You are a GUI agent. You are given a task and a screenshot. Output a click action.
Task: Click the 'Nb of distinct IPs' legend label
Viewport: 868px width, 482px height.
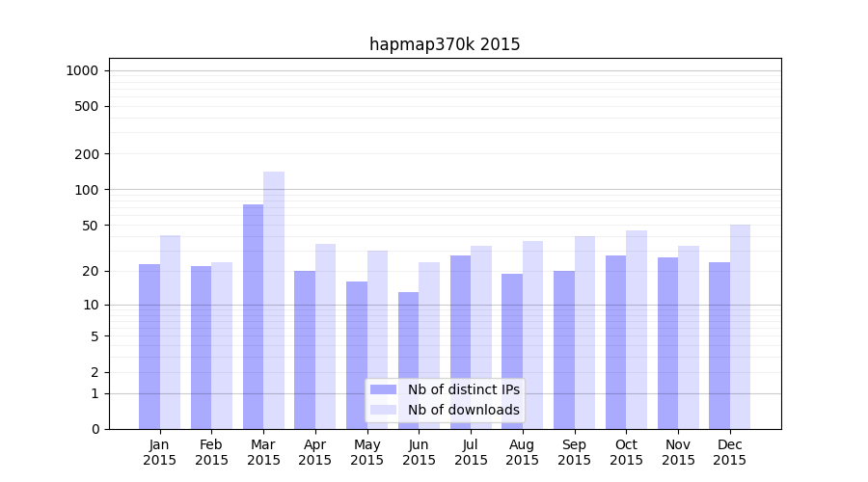[x=463, y=389]
